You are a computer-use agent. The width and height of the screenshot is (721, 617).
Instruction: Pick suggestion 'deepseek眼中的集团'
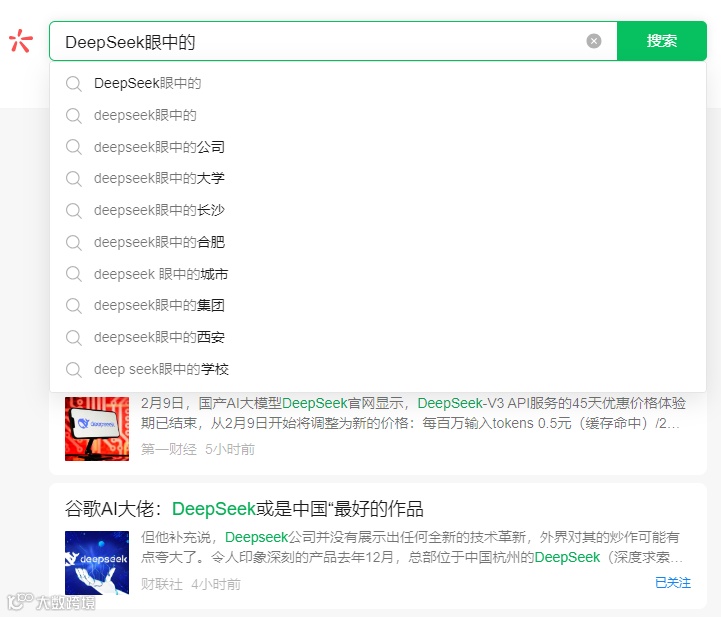coord(378,305)
